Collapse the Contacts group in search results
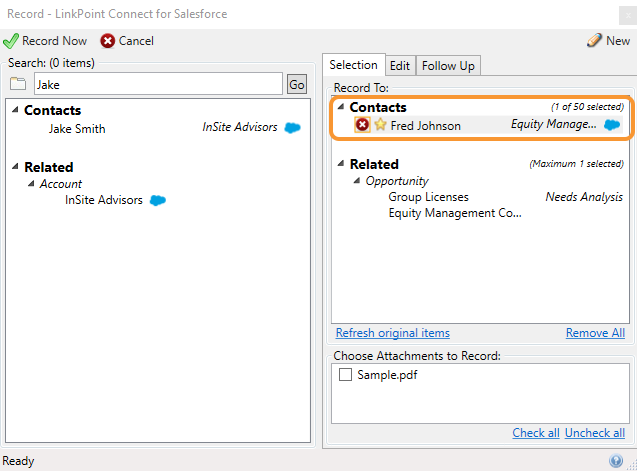Screen dimensions: 637x471 15,110
